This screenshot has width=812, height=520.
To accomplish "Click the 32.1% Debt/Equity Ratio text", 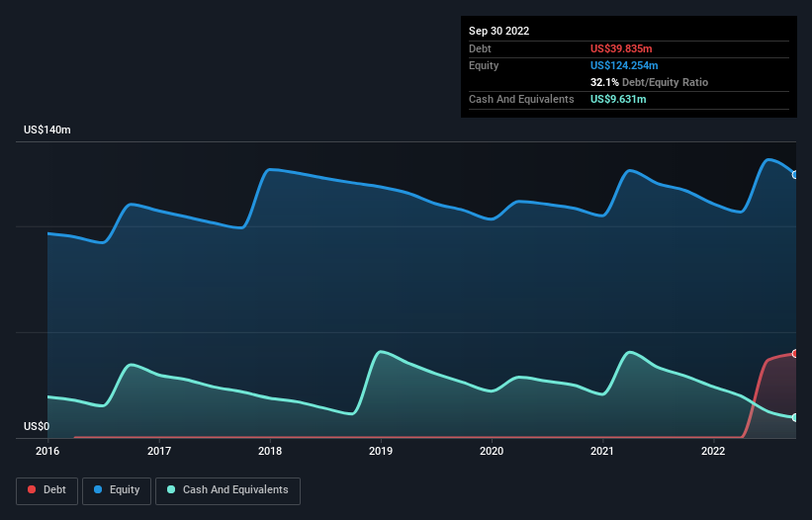I will (x=649, y=82).
